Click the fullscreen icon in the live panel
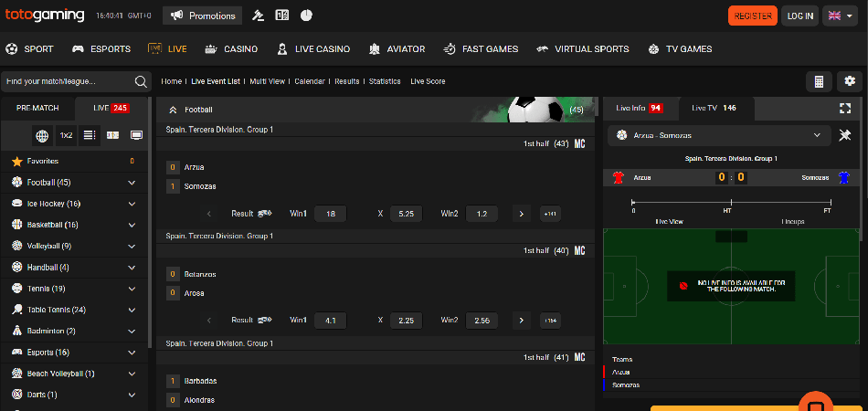 pyautogui.click(x=844, y=108)
